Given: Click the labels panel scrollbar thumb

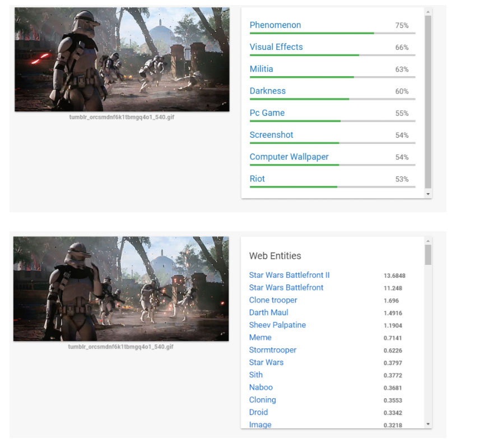Looking at the screenshot, I should [x=428, y=102].
